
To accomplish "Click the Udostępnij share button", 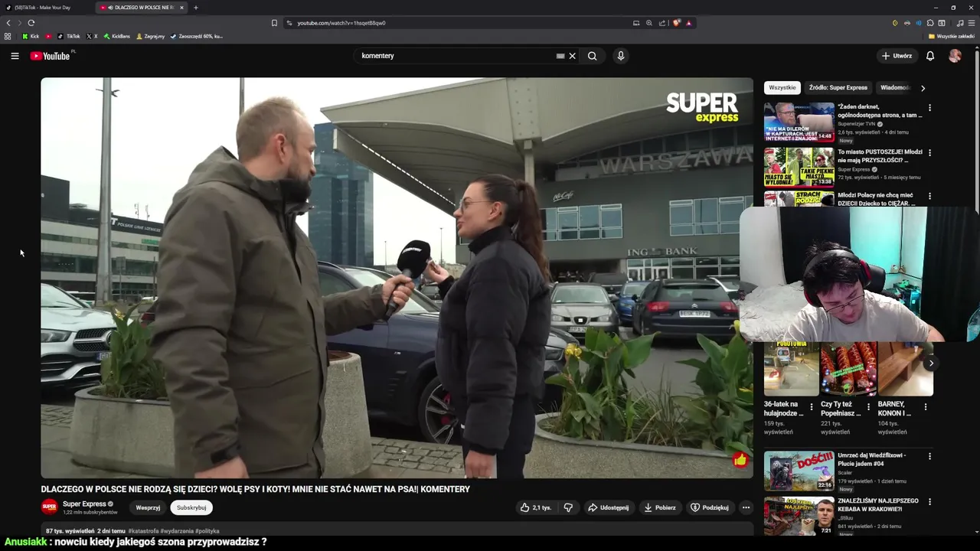I will (x=608, y=507).
